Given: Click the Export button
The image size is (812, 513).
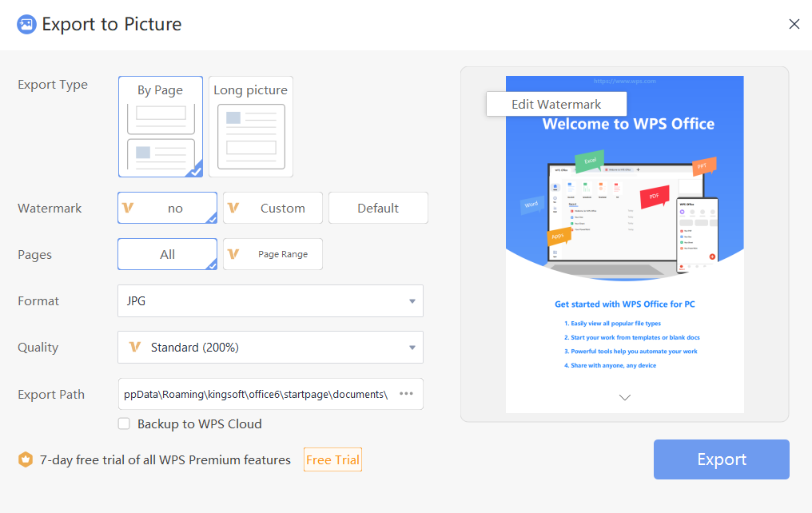Looking at the screenshot, I should click(720, 459).
